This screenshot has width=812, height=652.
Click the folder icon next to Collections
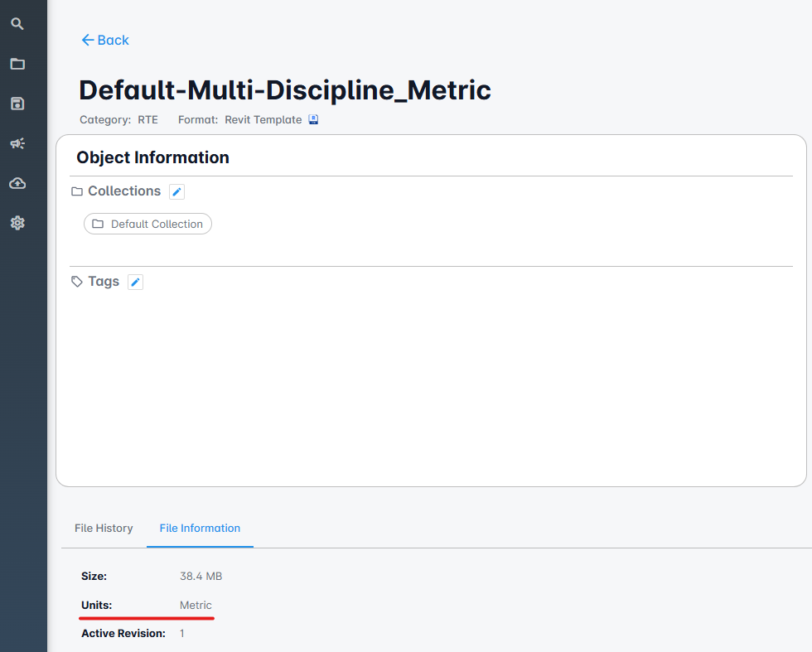[77, 191]
